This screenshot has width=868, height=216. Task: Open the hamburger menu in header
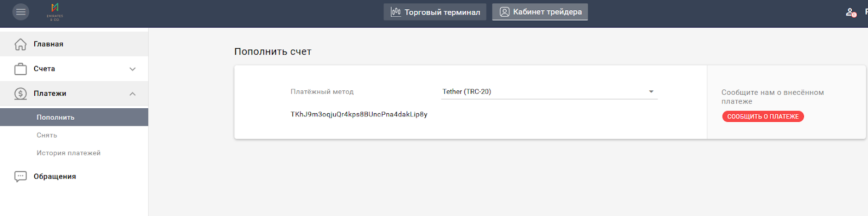click(x=21, y=12)
